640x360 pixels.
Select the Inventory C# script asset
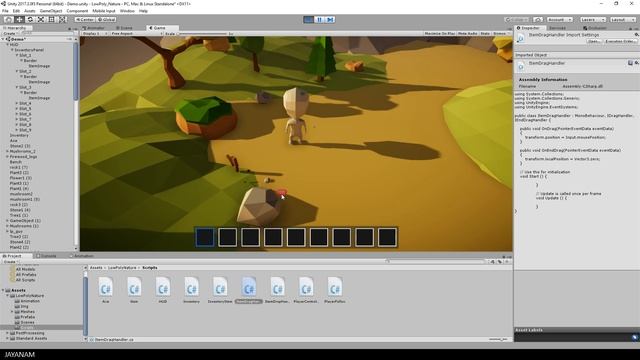(x=191, y=289)
